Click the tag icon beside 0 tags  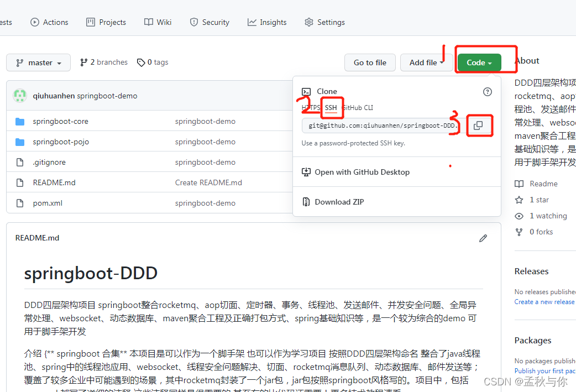click(141, 62)
